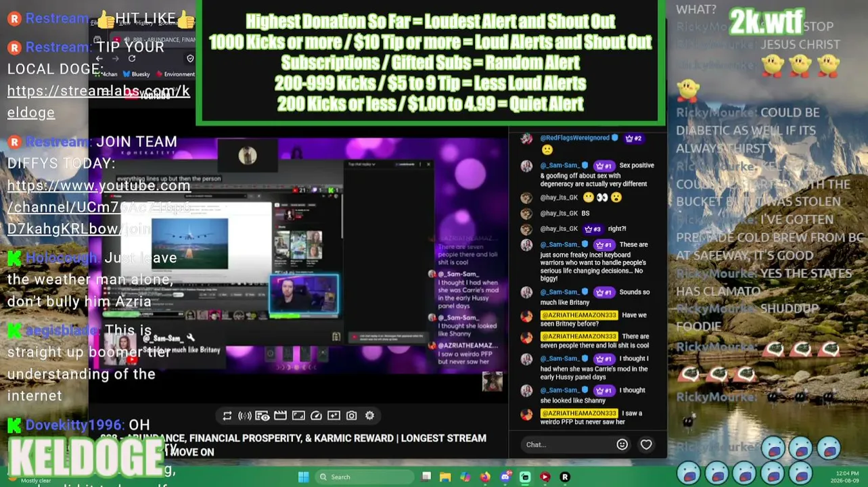Switch to theater mode with clapperboard icon
Image resolution: width=868 pixels, height=487 pixels.
[280, 416]
